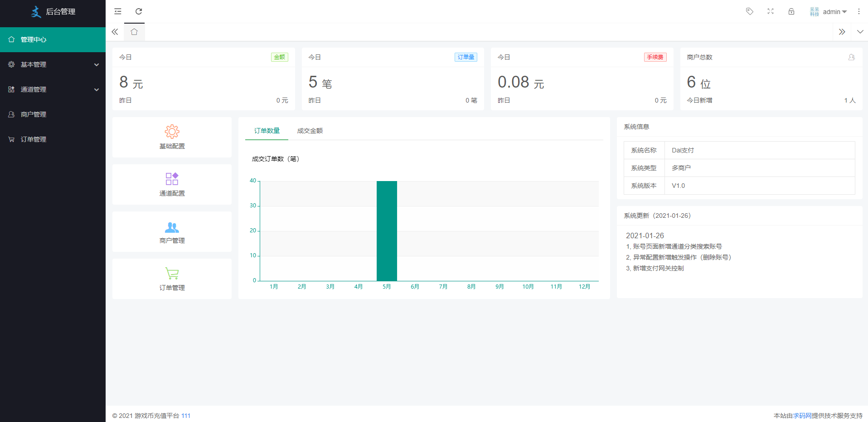The height and width of the screenshot is (422, 868).
Task: Open the admin user dropdown
Action: pyautogui.click(x=829, y=12)
